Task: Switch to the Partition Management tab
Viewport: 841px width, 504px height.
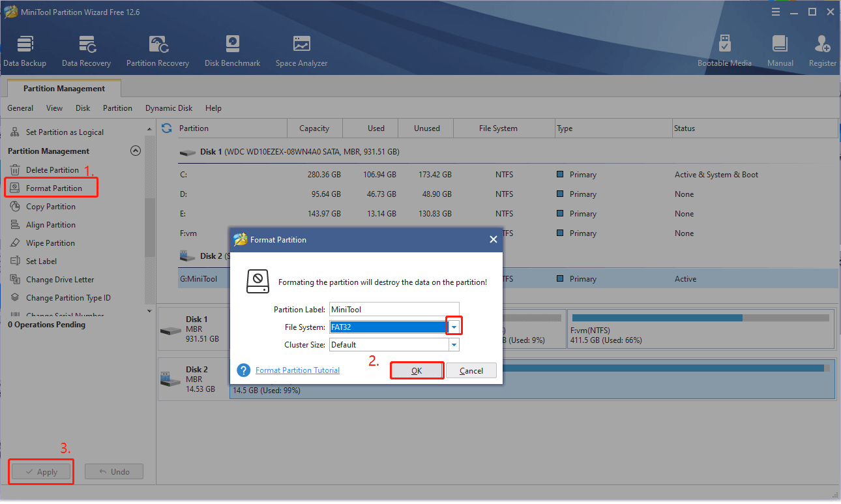Action: pos(64,89)
